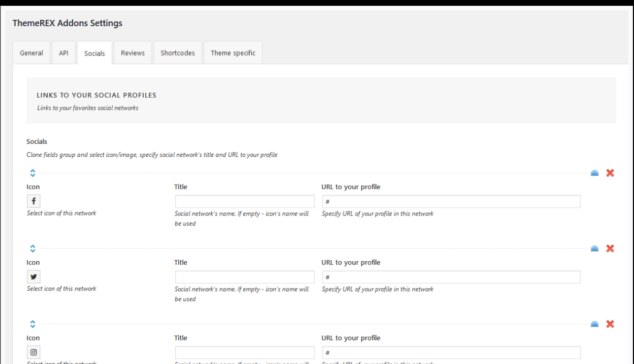Click the 'Clone fields group and select icon/image' description

click(x=152, y=155)
